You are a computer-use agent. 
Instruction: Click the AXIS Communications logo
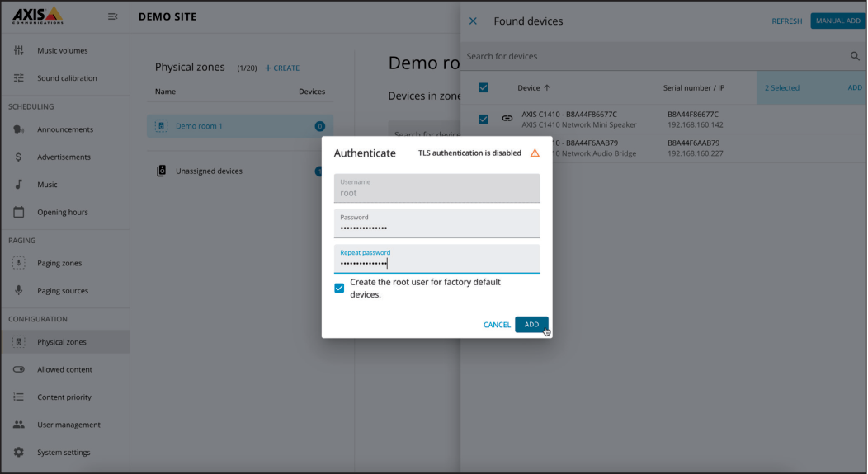click(x=38, y=16)
